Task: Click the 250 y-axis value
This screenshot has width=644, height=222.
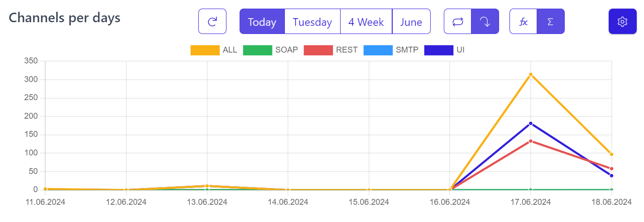Action: pyautogui.click(x=31, y=98)
